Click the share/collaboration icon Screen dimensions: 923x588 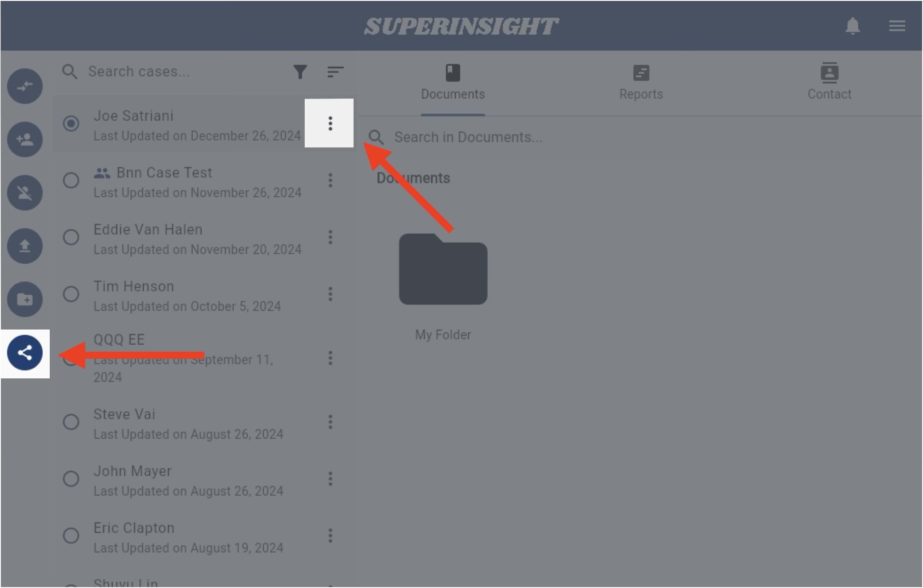(x=25, y=353)
